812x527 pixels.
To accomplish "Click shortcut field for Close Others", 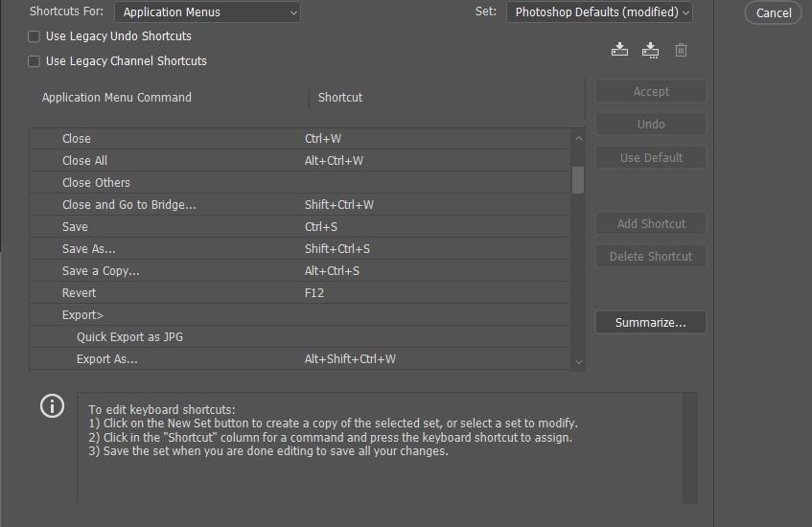I will [435, 183].
